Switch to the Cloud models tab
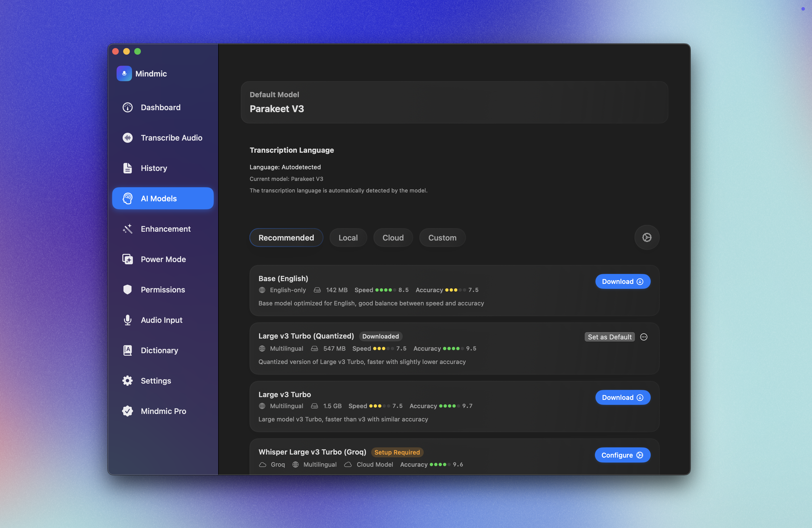Viewport: 812px width, 528px height. (393, 238)
